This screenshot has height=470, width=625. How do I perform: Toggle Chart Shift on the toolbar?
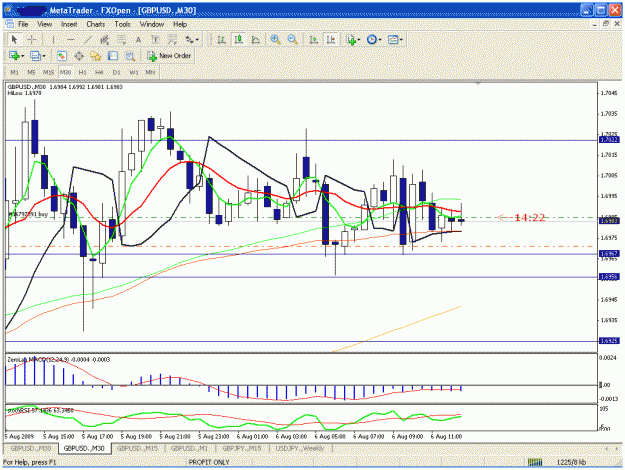pyautogui.click(x=331, y=40)
